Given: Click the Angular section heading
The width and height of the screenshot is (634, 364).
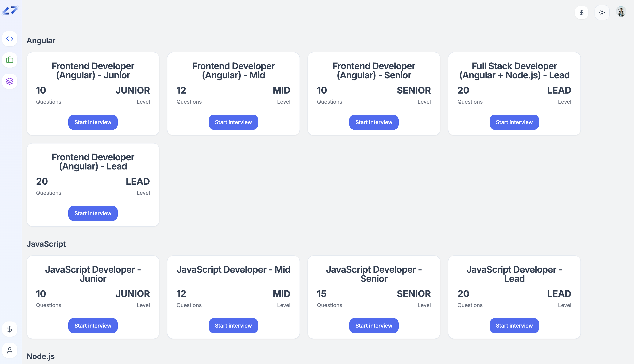Looking at the screenshot, I should (x=41, y=40).
